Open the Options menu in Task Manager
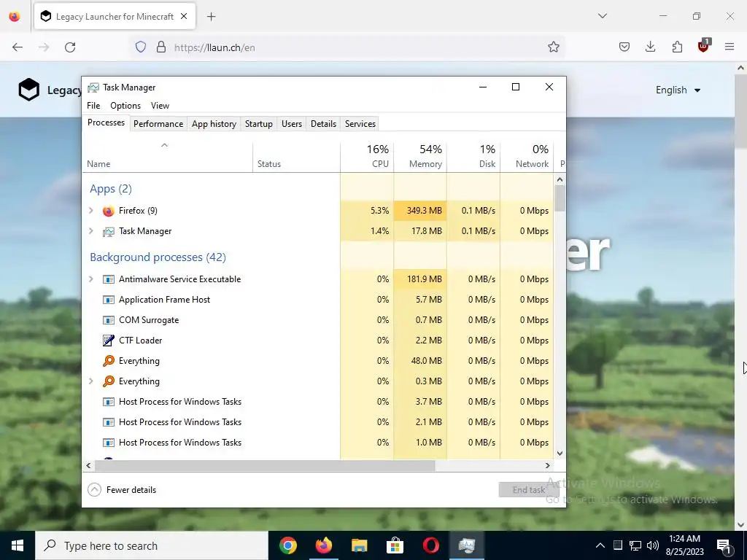 click(125, 106)
